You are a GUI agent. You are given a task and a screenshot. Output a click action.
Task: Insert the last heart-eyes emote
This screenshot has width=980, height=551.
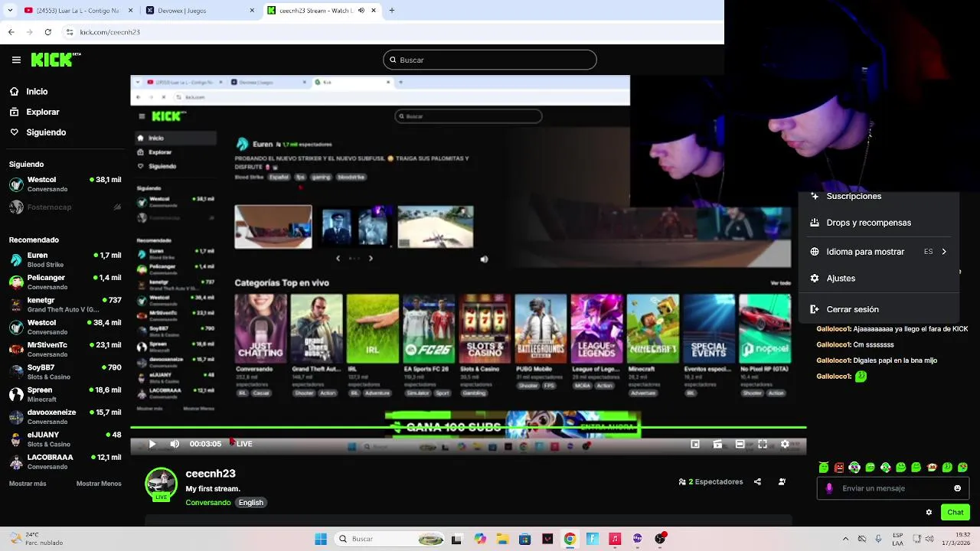pyautogui.click(x=963, y=468)
